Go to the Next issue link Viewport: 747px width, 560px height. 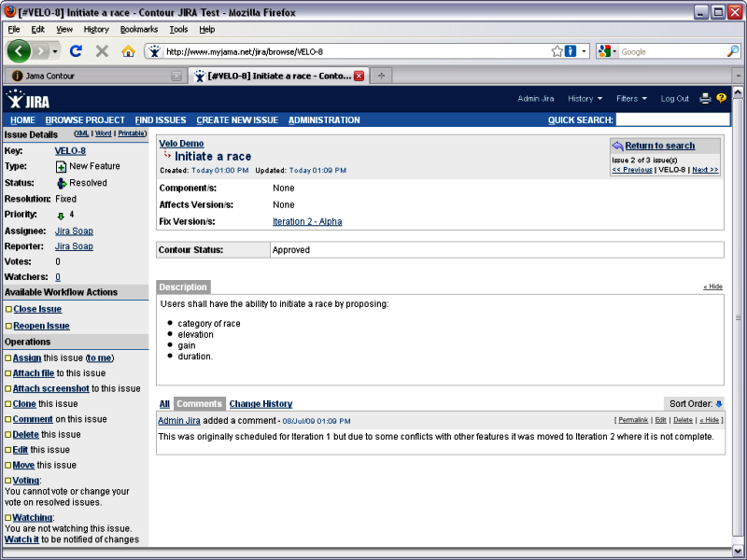(705, 170)
